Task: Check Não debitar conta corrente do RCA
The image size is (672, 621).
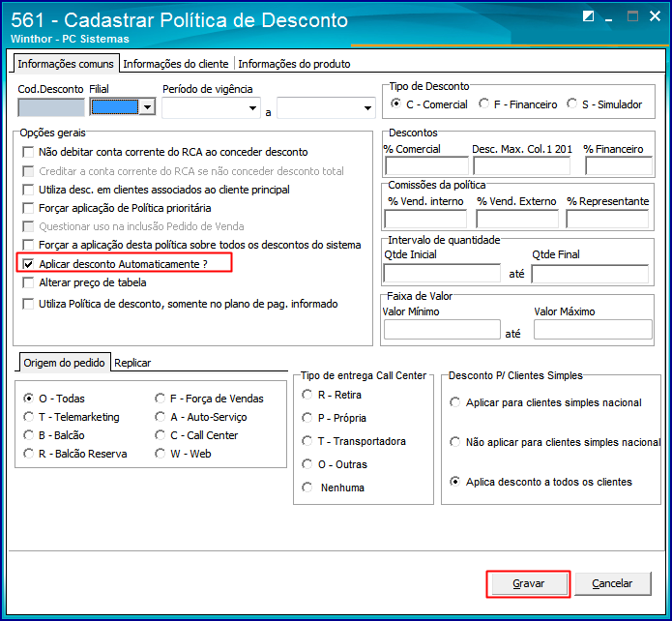Action: click(28, 152)
